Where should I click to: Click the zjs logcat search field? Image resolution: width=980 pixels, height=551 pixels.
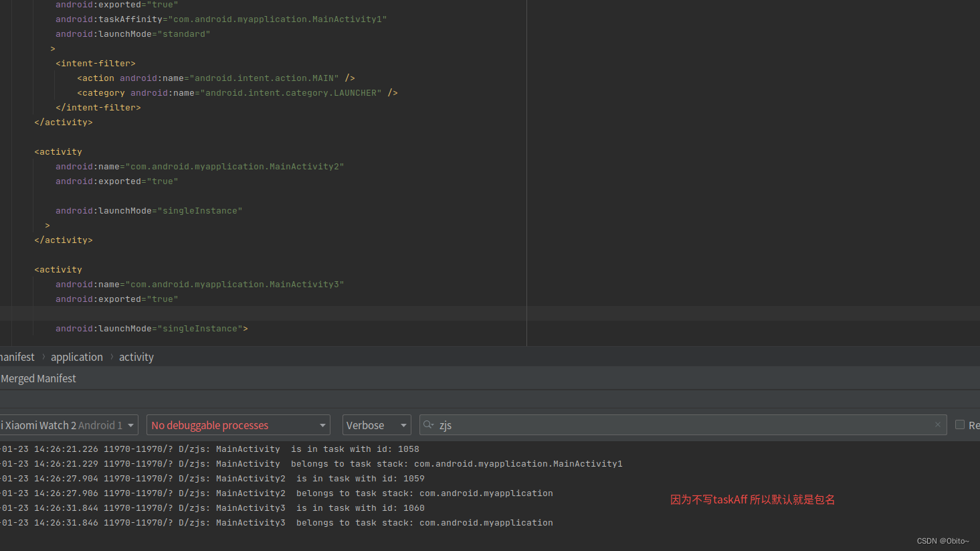(x=683, y=425)
